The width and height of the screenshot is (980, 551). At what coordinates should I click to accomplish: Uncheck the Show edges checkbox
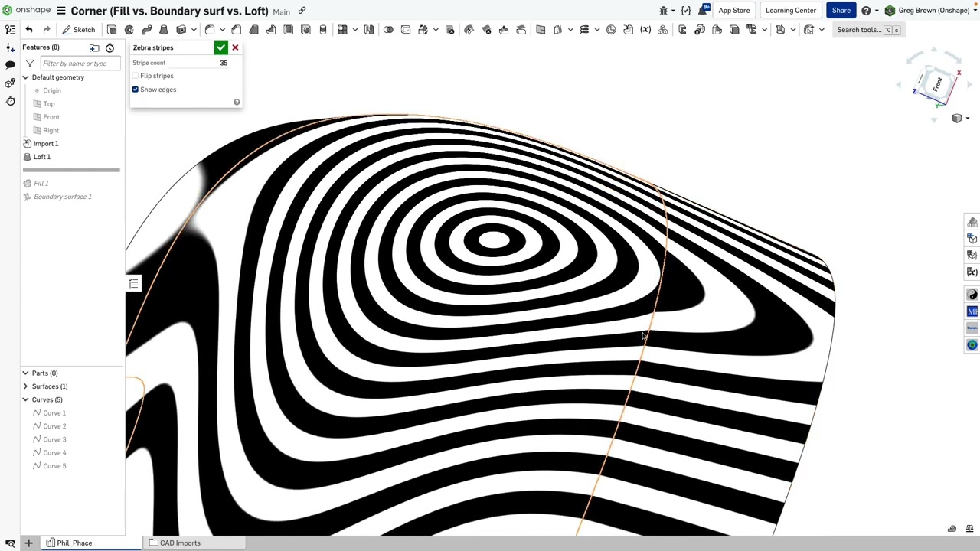(x=136, y=90)
